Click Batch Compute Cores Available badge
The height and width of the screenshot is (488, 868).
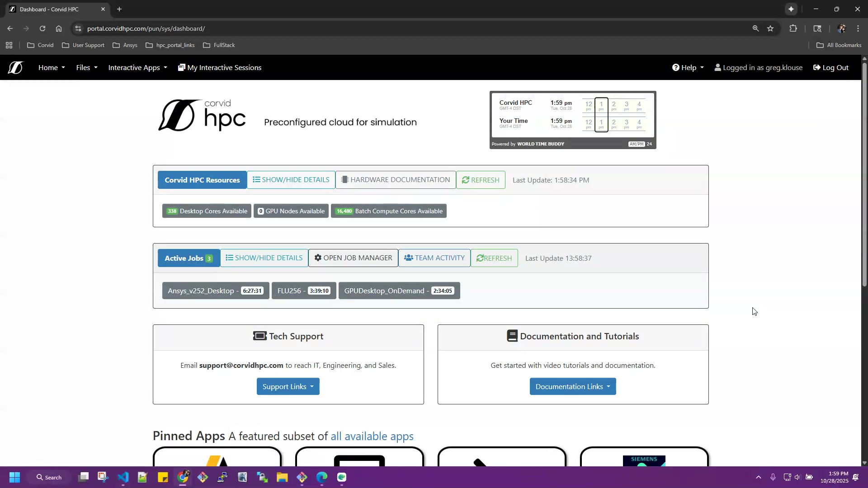[x=389, y=211]
